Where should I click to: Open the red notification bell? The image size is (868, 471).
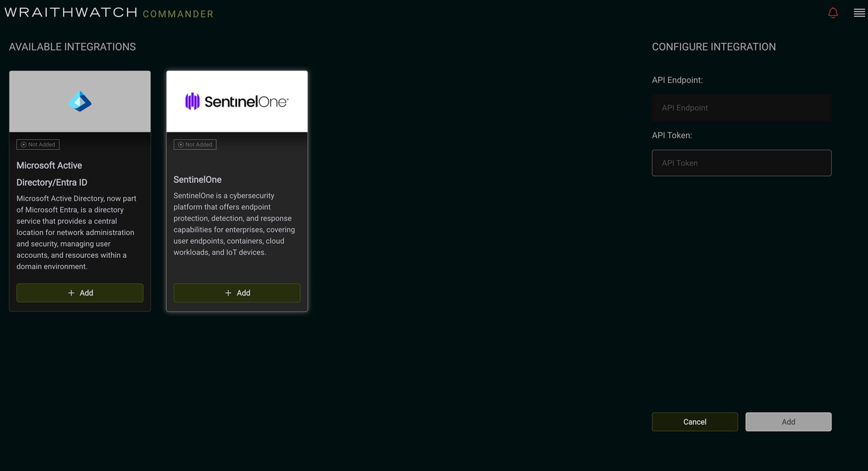click(x=833, y=13)
